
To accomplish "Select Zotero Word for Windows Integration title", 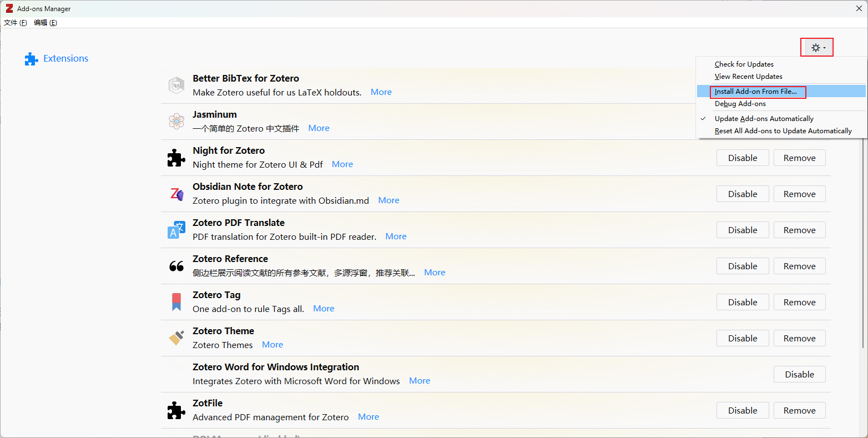I will tap(276, 367).
